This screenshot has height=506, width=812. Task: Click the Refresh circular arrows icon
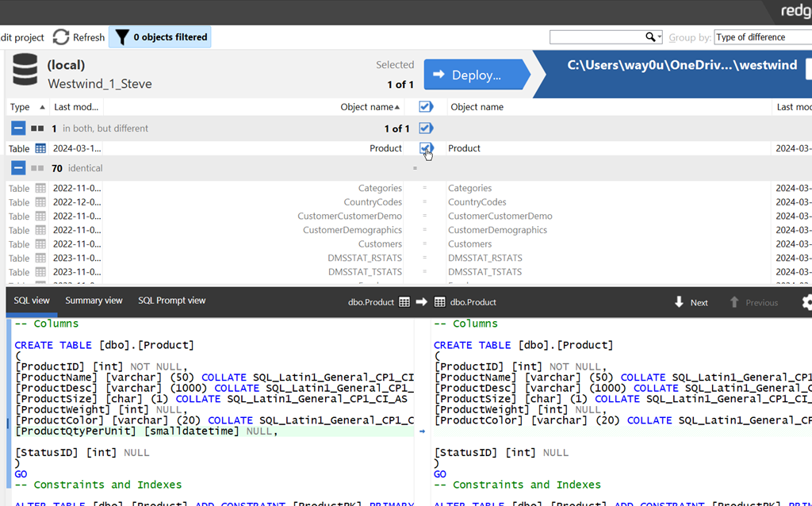point(61,37)
